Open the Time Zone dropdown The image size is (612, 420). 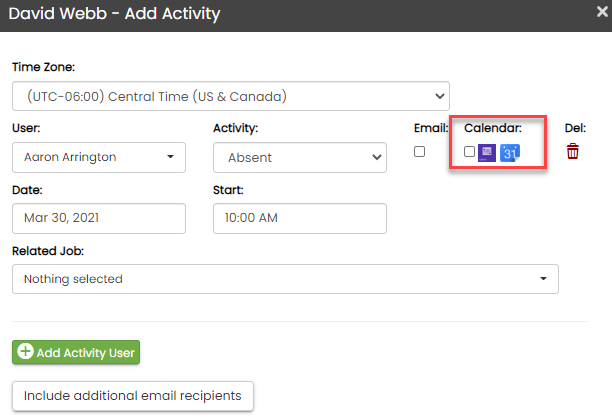click(230, 96)
